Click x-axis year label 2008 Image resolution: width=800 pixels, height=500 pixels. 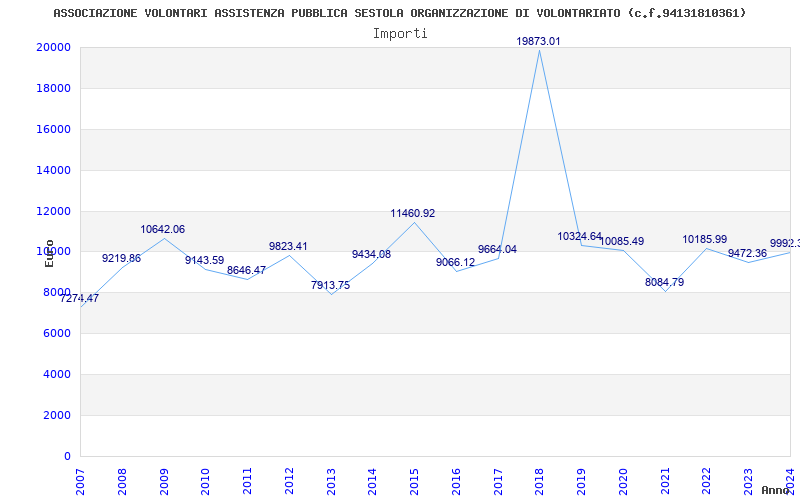point(122,482)
